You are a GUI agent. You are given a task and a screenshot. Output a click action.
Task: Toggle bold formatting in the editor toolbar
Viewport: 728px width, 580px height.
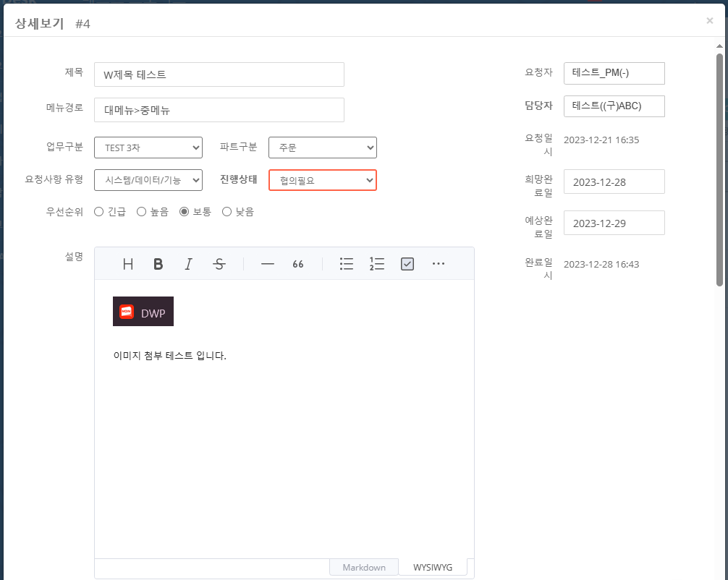tap(158, 264)
